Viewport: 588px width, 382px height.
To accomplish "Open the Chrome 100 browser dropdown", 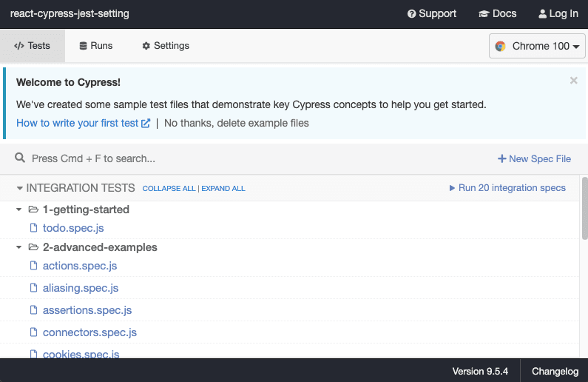I will (538, 46).
